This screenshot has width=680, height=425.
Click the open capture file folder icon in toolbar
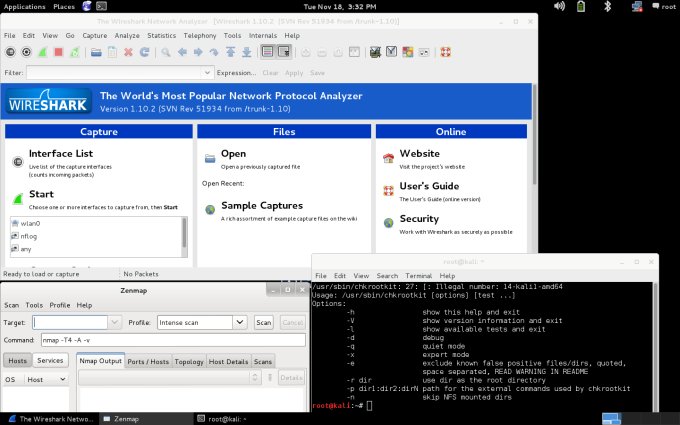coord(96,52)
